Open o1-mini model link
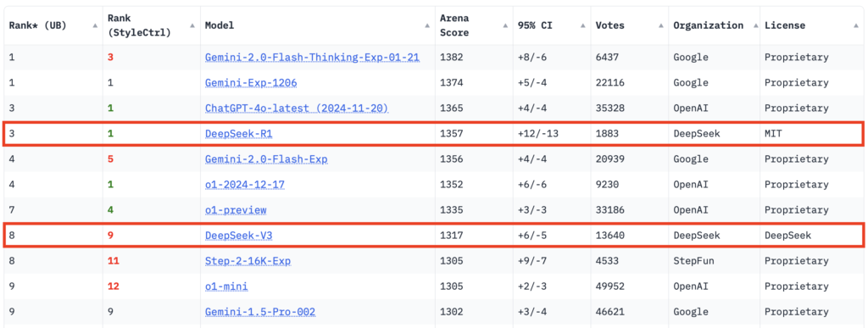This screenshot has height=328, width=868. (226, 286)
